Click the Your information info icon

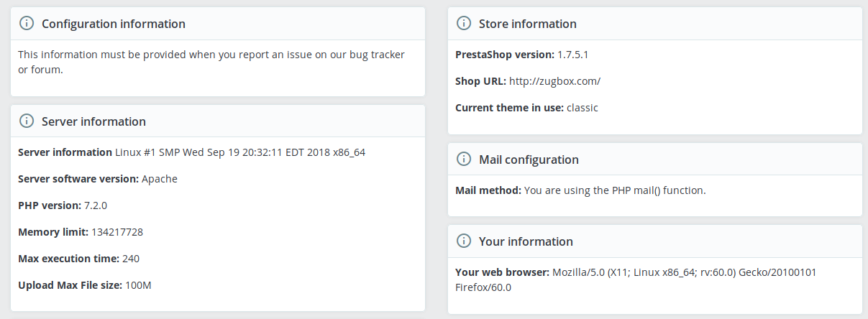[464, 241]
